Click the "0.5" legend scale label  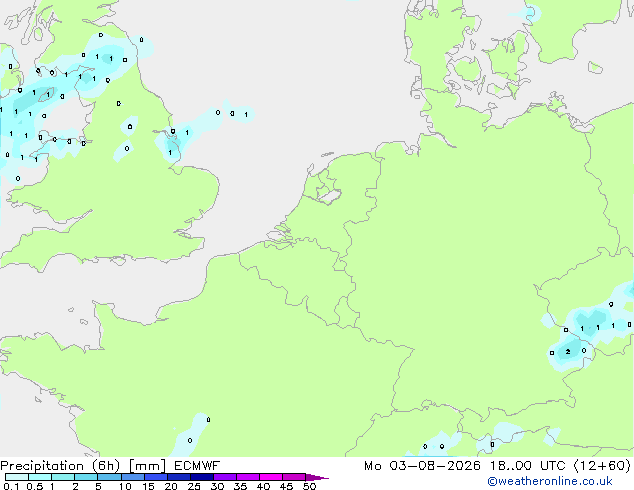tap(35, 486)
